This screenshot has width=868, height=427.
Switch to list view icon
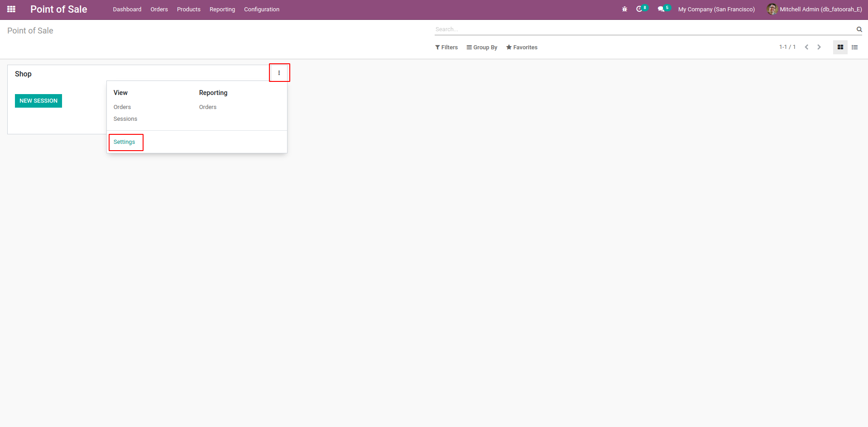(854, 47)
